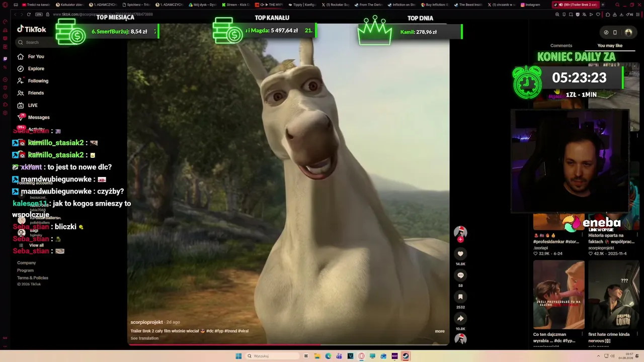Switch to the 'From The Darkness' browser tab
Screen dimensions: 644x362
coord(368,5)
